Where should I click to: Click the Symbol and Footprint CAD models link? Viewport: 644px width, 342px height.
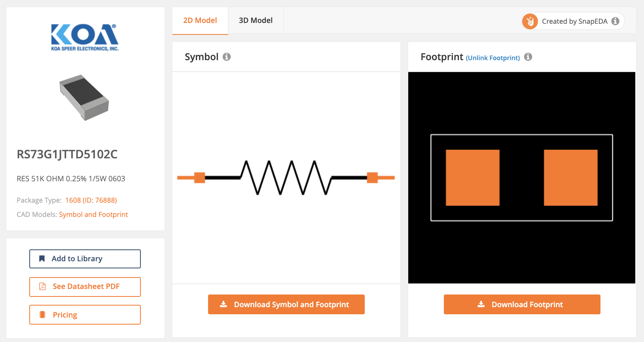93,214
